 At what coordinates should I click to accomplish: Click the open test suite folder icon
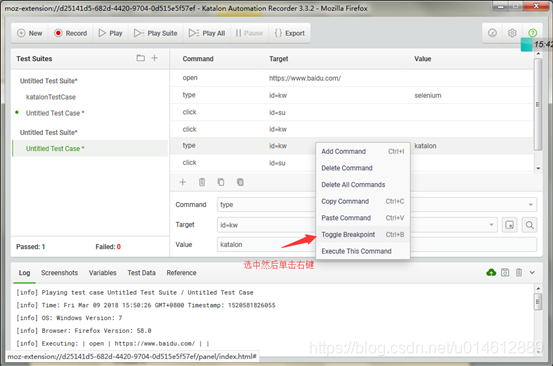coord(140,58)
